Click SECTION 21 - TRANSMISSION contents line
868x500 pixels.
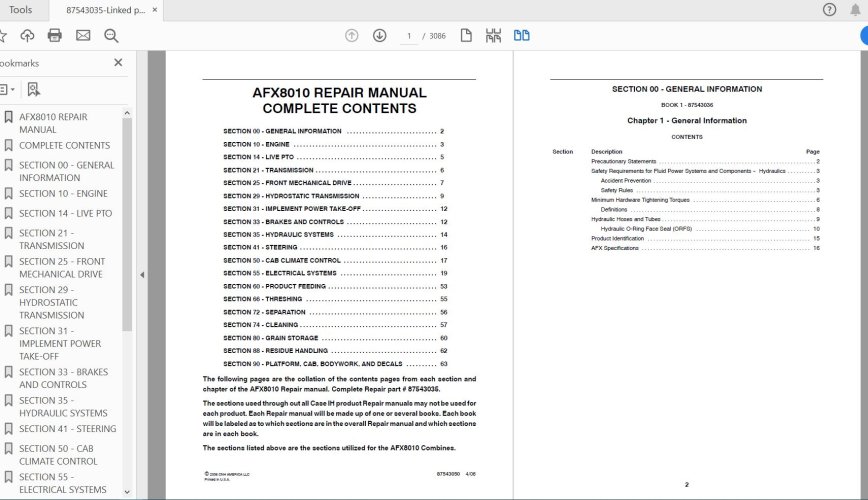(x=333, y=170)
